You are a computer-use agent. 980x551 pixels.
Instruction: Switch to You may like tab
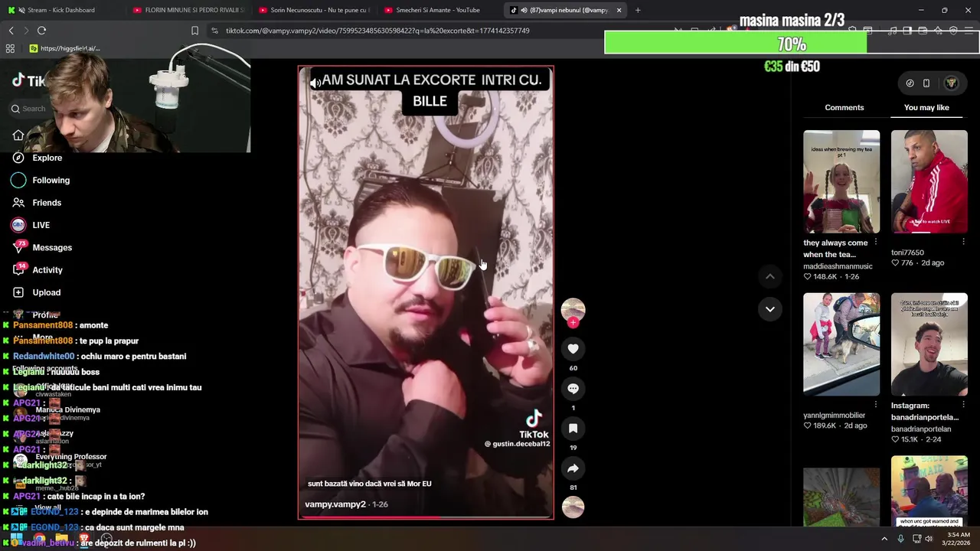pyautogui.click(x=926, y=108)
